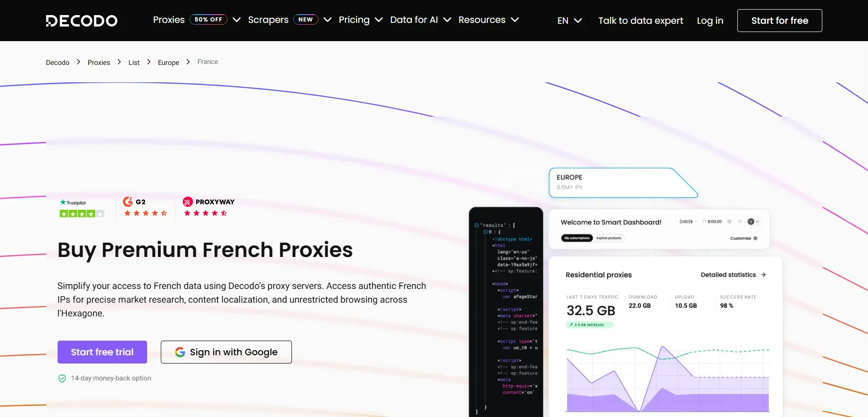Click the globe icon near account balance
The height and width of the screenshot is (417, 868).
pyautogui.click(x=730, y=221)
